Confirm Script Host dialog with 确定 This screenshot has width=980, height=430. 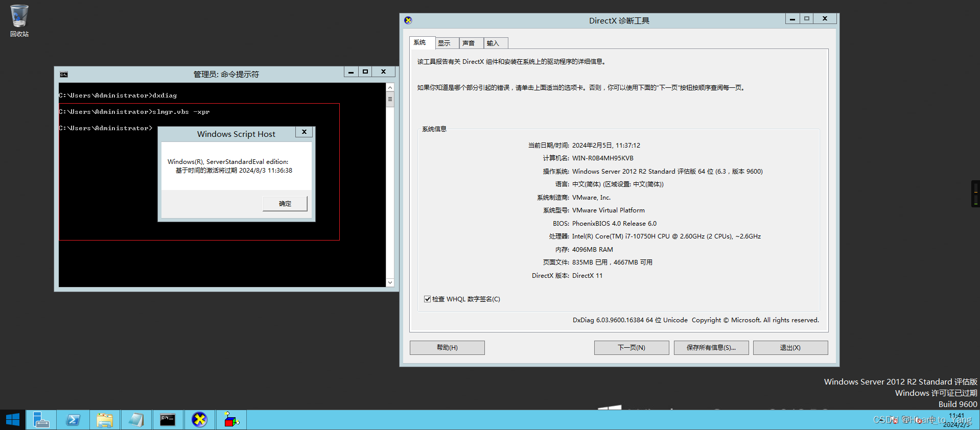(x=285, y=204)
